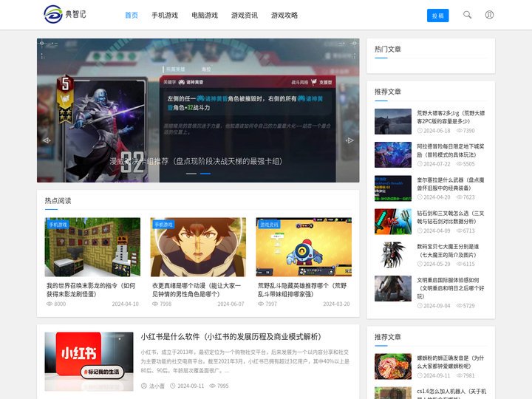
Task: Click the eye icon beside 7995
Action: pos(212,386)
